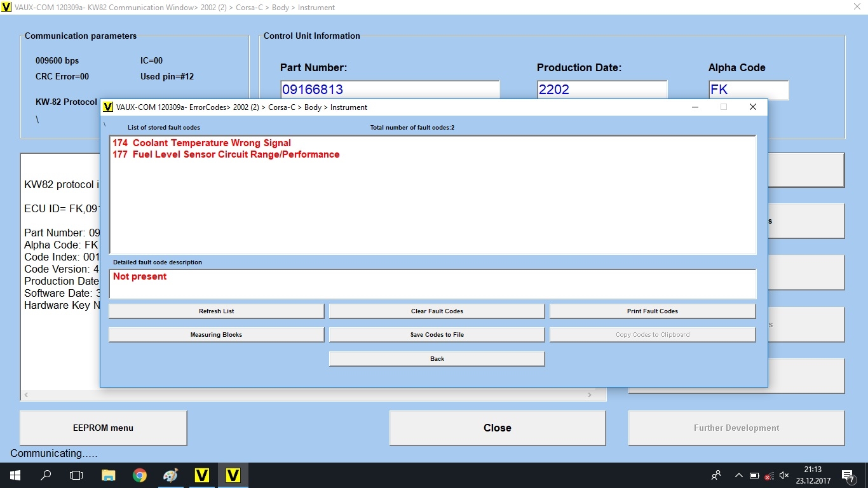Image resolution: width=868 pixels, height=488 pixels.
Task: Click the battery icon in system tray
Action: click(754, 475)
